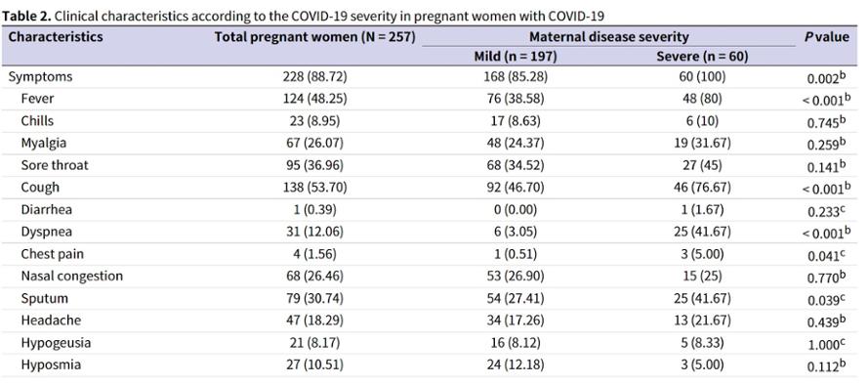Click the Maternal disease severity header

(609, 37)
